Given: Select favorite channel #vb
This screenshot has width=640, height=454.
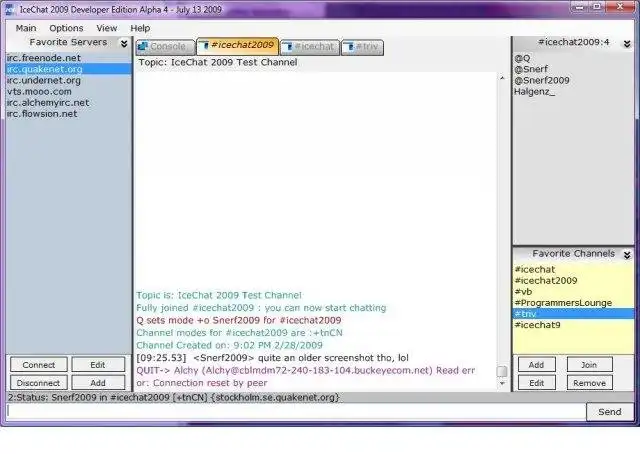Looking at the screenshot, I should [x=573, y=292].
